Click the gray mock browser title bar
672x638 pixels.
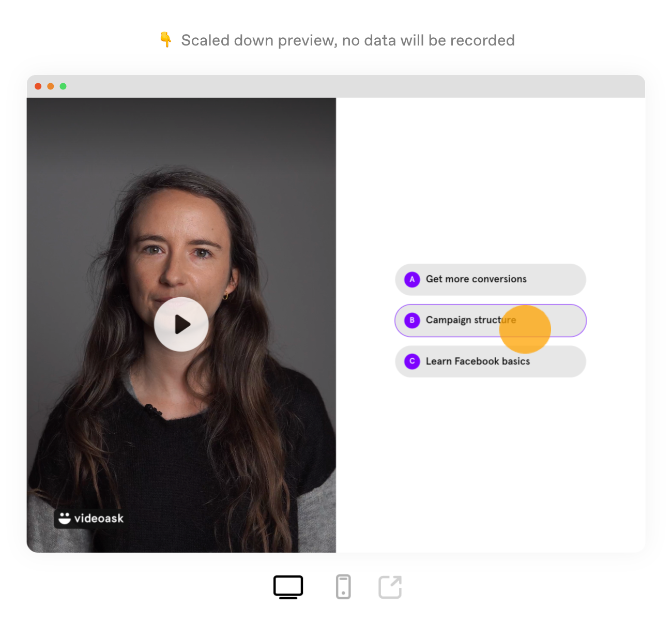coord(336,86)
